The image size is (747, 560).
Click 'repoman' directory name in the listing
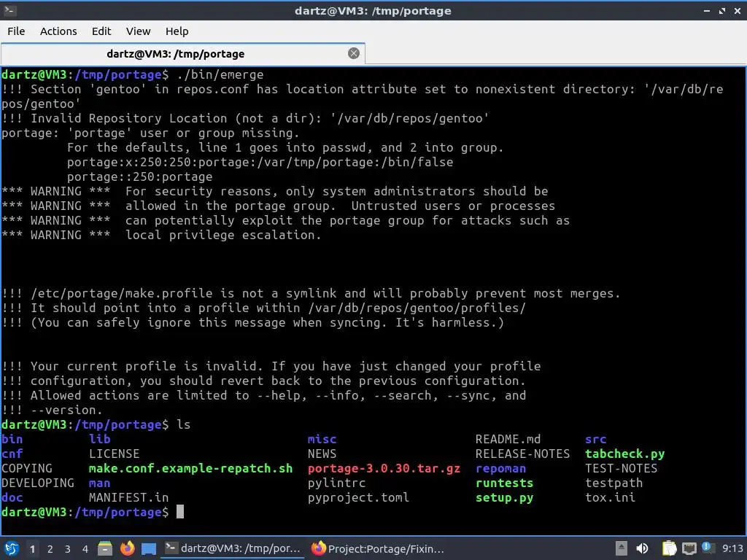[500, 469]
